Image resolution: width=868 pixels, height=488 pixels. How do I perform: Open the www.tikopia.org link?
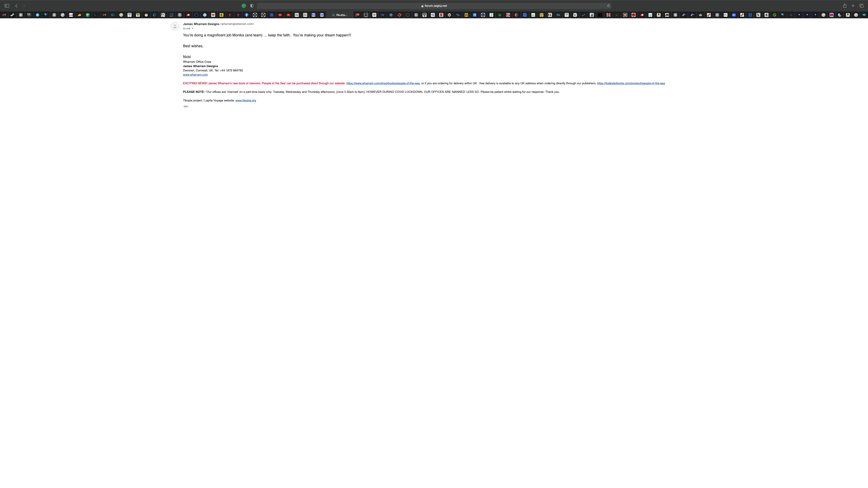coord(246,100)
